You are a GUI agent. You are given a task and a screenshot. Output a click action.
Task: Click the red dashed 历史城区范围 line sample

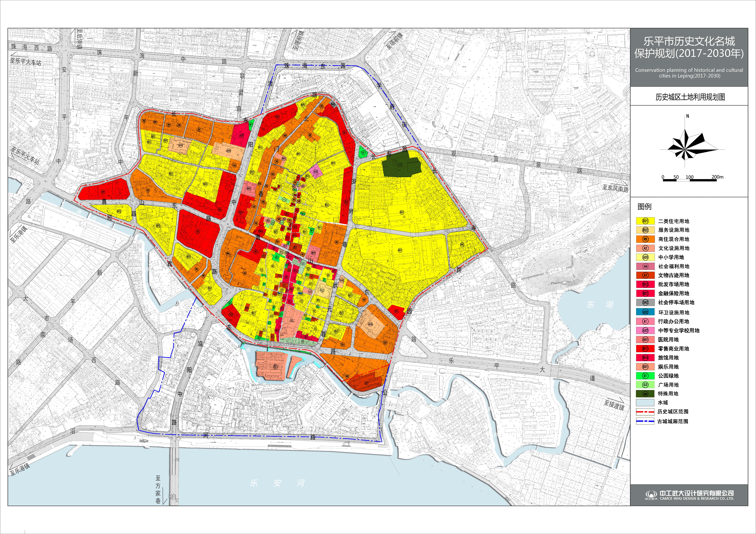tap(645, 412)
